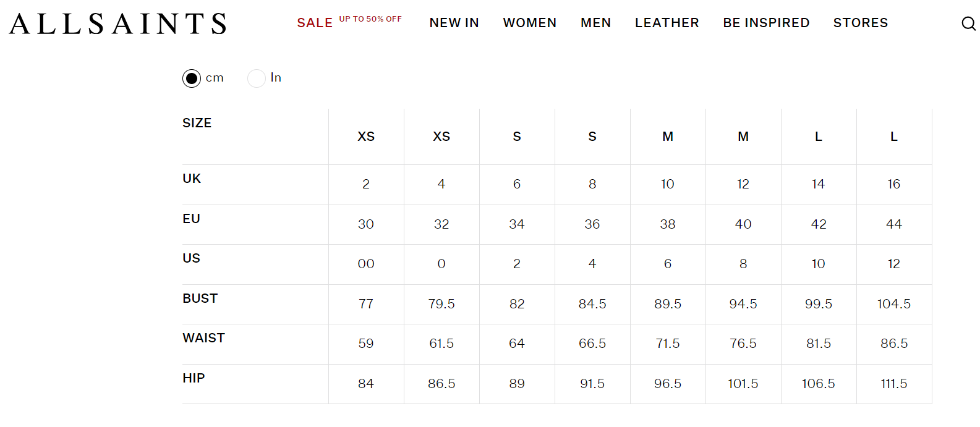Viewport: 980px width, 427px height.
Task: Open the NEW IN menu
Action: coord(454,23)
